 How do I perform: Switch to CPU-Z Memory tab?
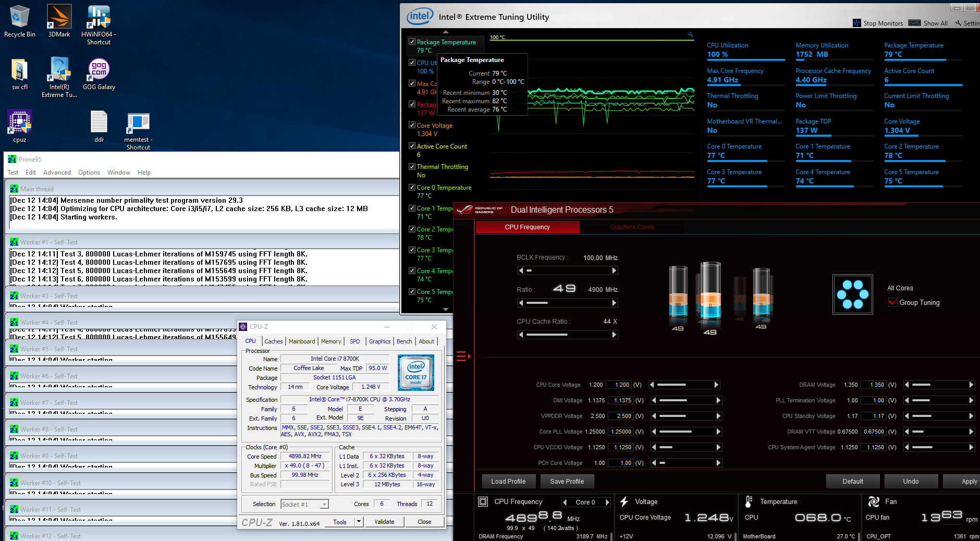point(331,341)
